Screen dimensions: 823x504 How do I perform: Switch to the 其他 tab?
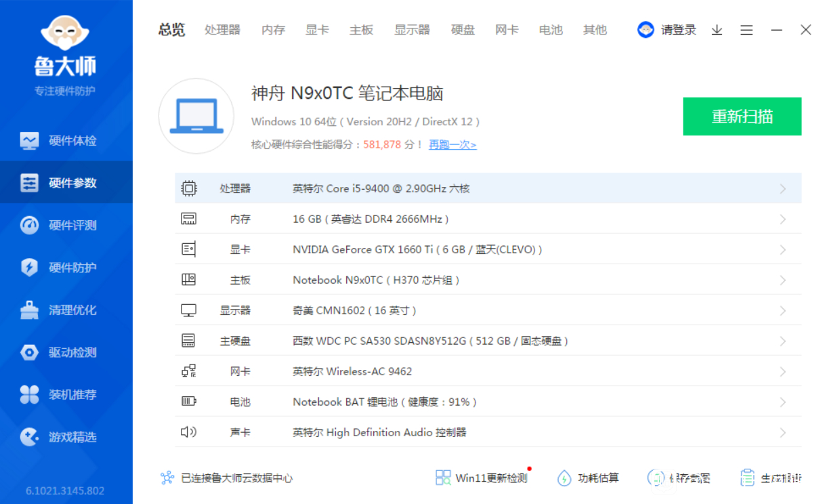(595, 30)
